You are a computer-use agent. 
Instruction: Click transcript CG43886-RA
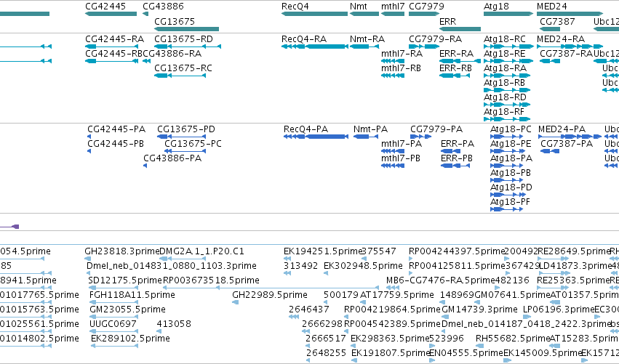coord(172,53)
